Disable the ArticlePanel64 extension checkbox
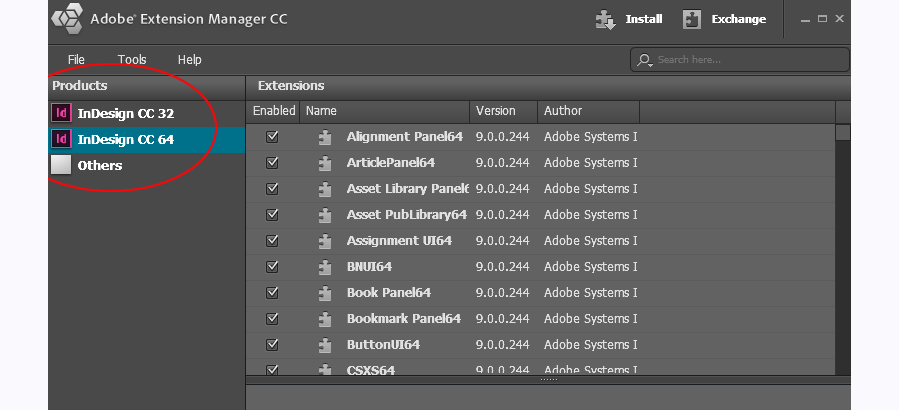This screenshot has height=410, width=899. pyautogui.click(x=272, y=163)
